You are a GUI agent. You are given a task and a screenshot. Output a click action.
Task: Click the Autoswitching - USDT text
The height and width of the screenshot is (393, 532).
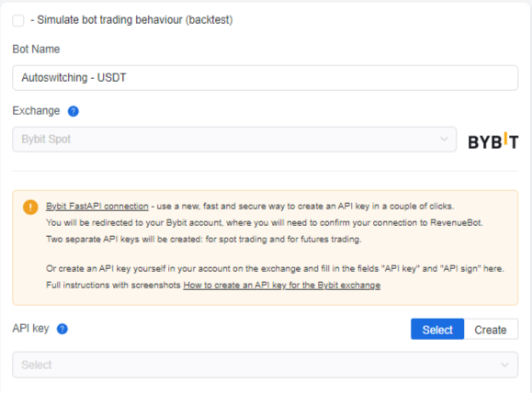point(74,78)
